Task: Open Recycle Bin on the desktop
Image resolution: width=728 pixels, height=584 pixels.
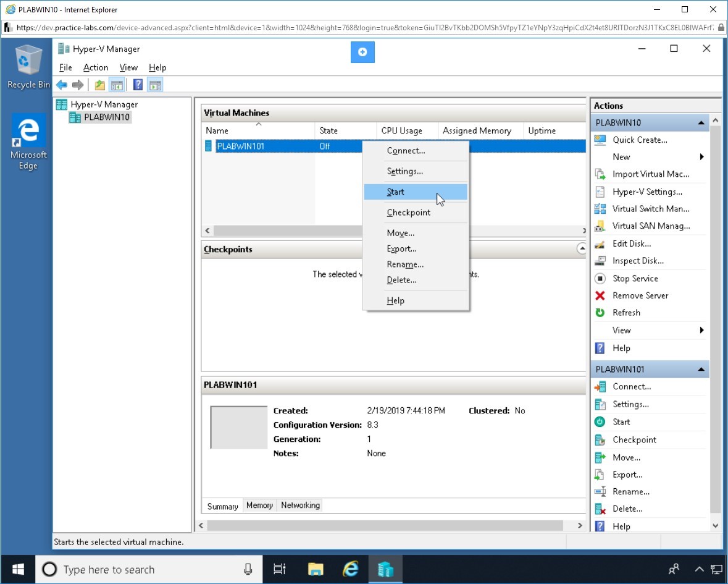Action: click(x=28, y=67)
